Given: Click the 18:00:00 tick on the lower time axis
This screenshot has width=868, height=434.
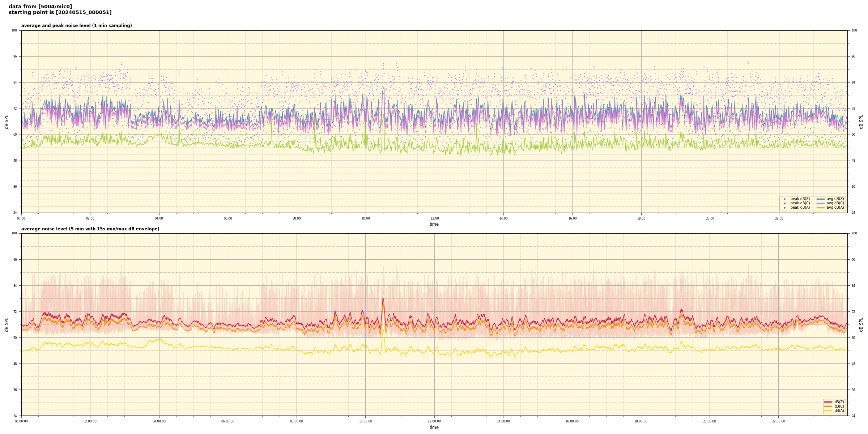Looking at the screenshot, I should pyautogui.click(x=641, y=421).
